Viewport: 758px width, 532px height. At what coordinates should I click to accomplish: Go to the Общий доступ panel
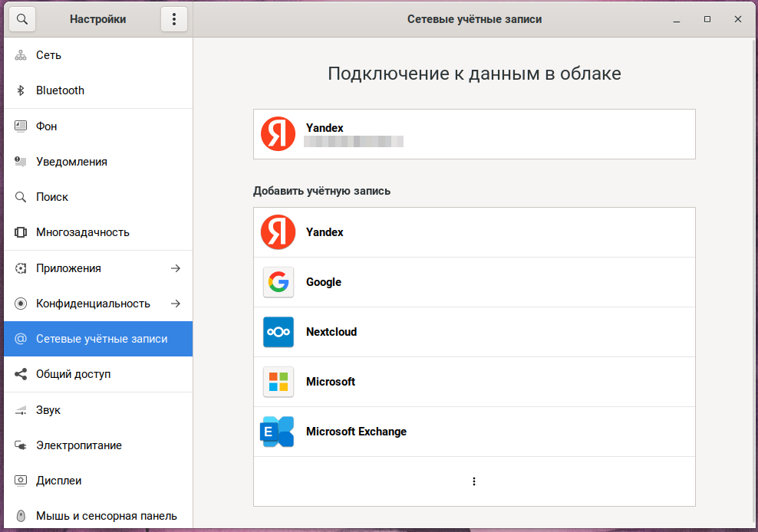coord(73,374)
